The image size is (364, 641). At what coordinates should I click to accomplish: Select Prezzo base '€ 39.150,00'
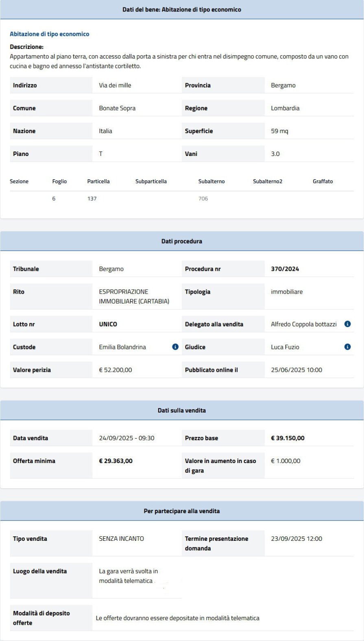[x=288, y=438]
